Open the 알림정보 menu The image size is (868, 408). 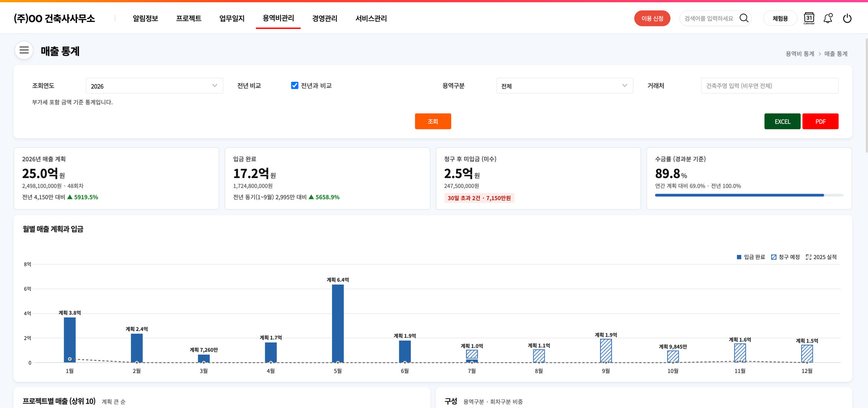pos(145,18)
